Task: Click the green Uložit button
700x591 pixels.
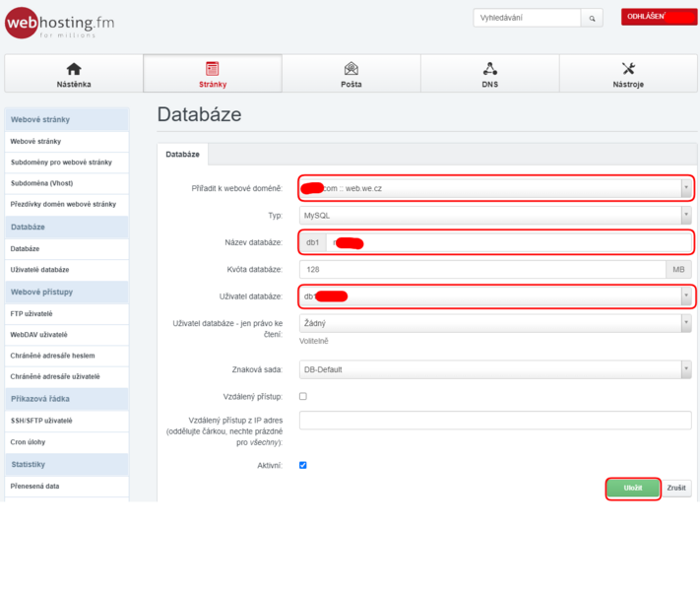Action: [633, 488]
